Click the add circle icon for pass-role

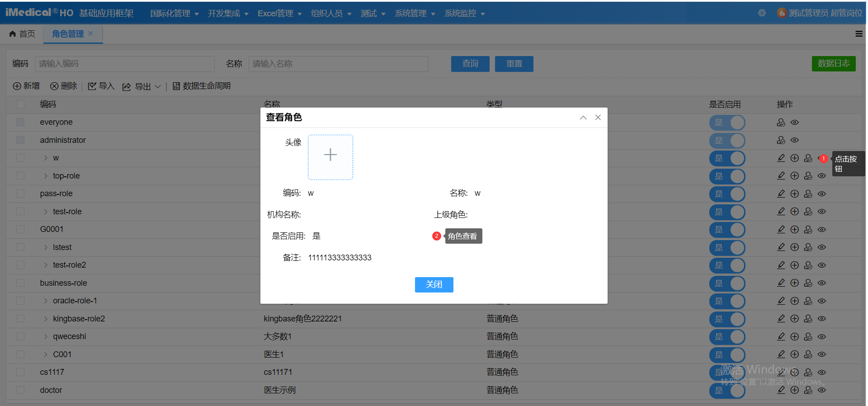[795, 194]
